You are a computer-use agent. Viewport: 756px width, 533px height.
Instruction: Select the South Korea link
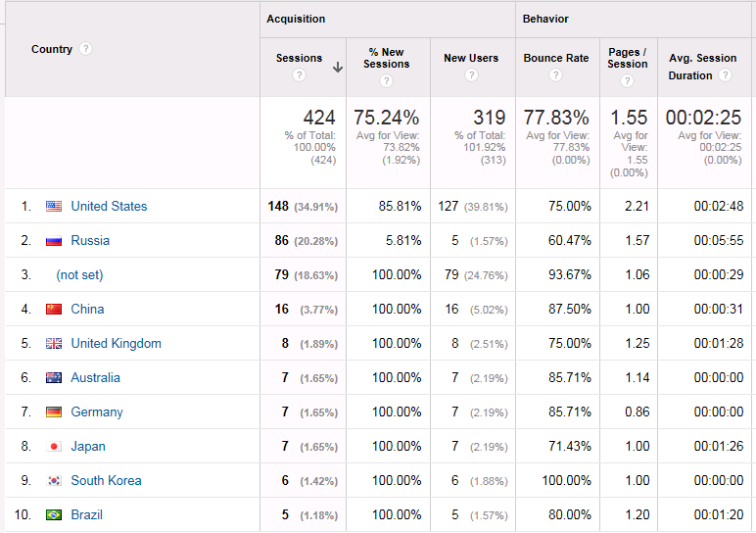pos(106,480)
